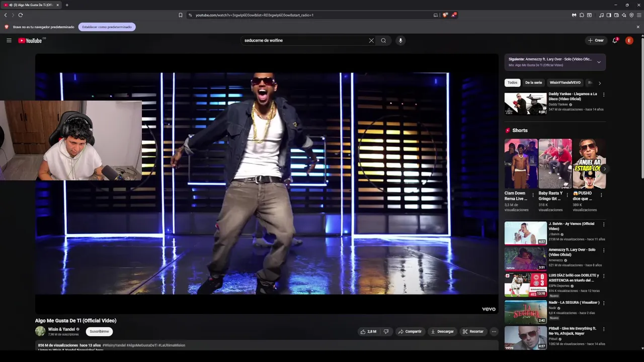Open the Baby Rasta Y Gringo short

pyautogui.click(x=555, y=163)
